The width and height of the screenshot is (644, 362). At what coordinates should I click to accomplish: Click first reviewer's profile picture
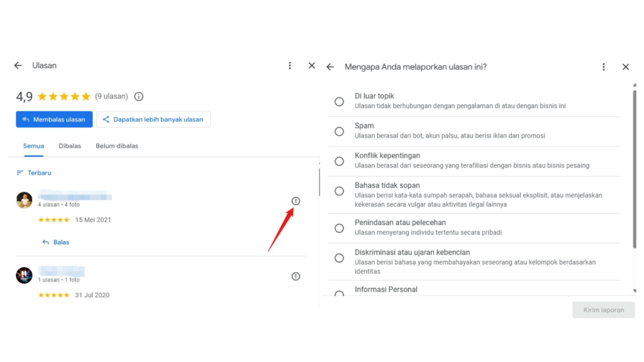click(x=24, y=200)
